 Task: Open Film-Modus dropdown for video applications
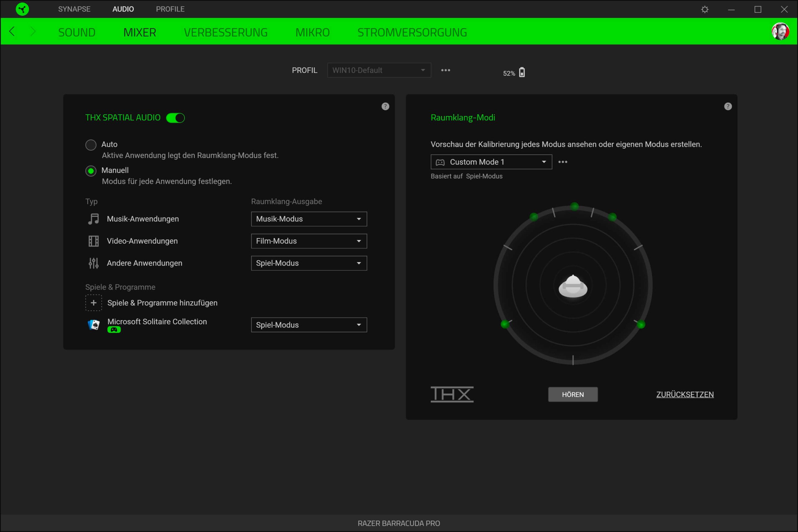tap(309, 241)
